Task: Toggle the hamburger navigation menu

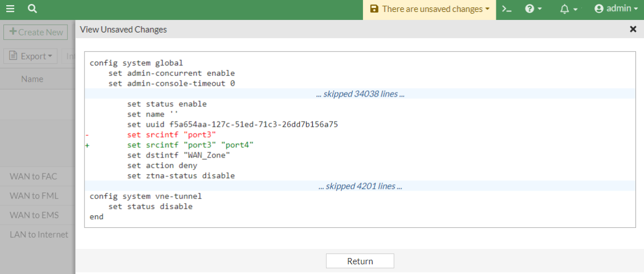Action: pyautogui.click(x=10, y=9)
